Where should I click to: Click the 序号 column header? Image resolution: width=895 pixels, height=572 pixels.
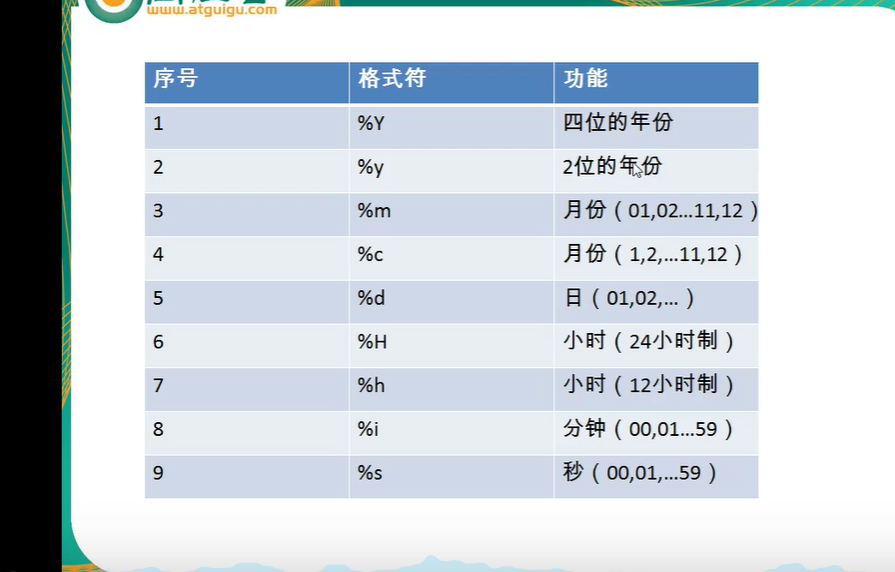pos(247,83)
